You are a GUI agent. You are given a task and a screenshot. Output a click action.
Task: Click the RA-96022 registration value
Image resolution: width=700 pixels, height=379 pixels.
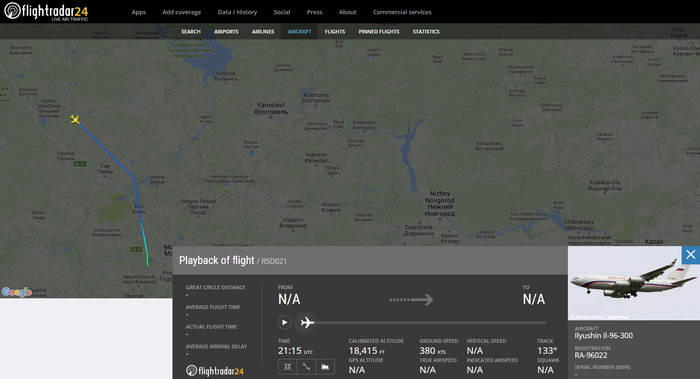pos(591,355)
